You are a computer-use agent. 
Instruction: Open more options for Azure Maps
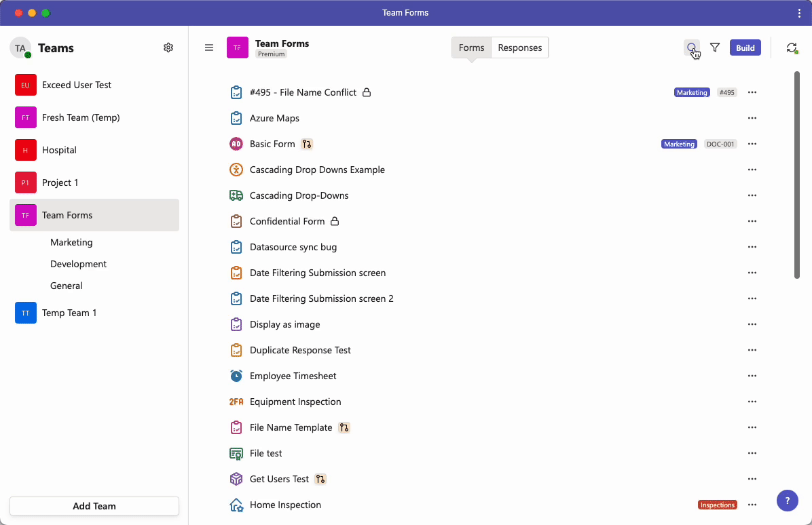(x=752, y=119)
